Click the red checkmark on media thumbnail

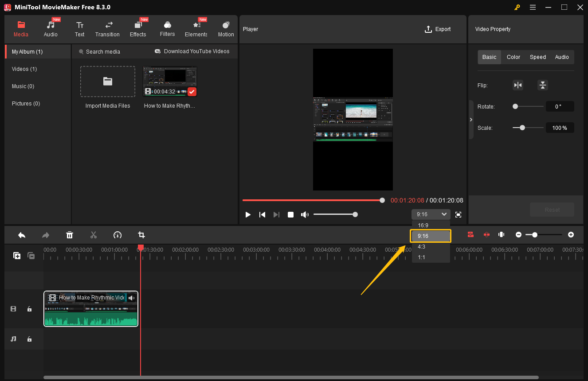pos(192,92)
